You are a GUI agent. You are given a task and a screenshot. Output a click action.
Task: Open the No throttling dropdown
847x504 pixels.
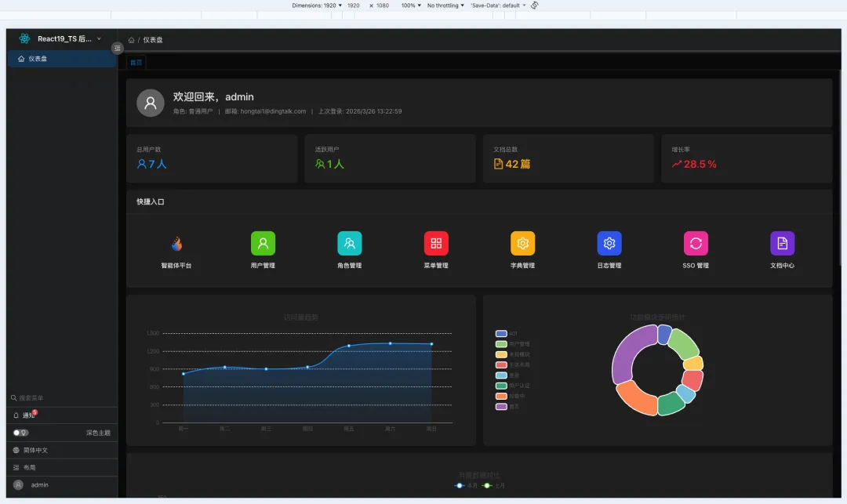coord(445,5)
